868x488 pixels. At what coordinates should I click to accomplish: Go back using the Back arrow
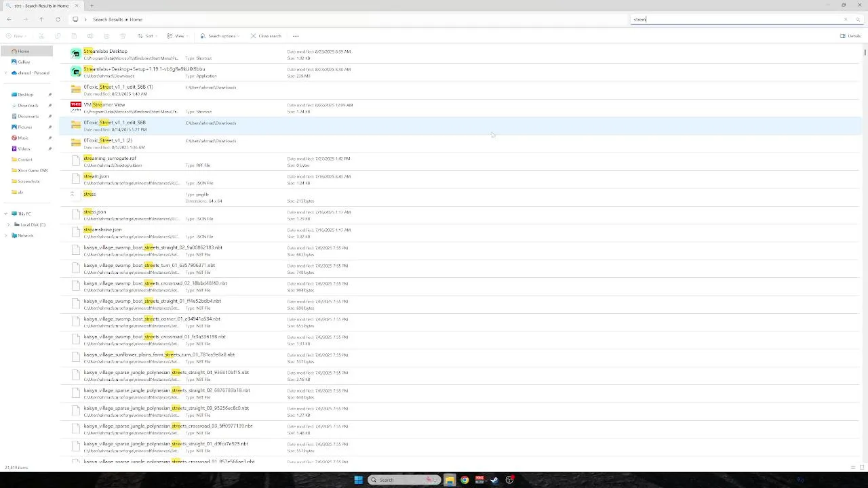pyautogui.click(x=9, y=20)
